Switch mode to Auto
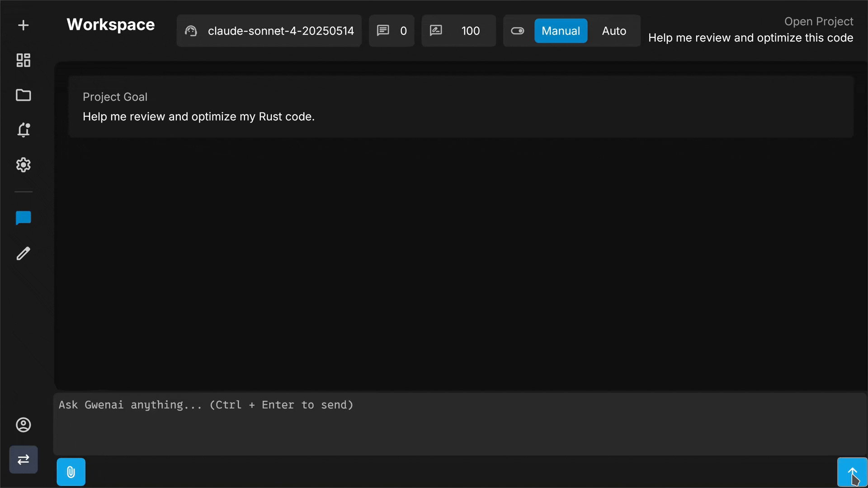Image resolution: width=868 pixels, height=488 pixels. tap(614, 31)
